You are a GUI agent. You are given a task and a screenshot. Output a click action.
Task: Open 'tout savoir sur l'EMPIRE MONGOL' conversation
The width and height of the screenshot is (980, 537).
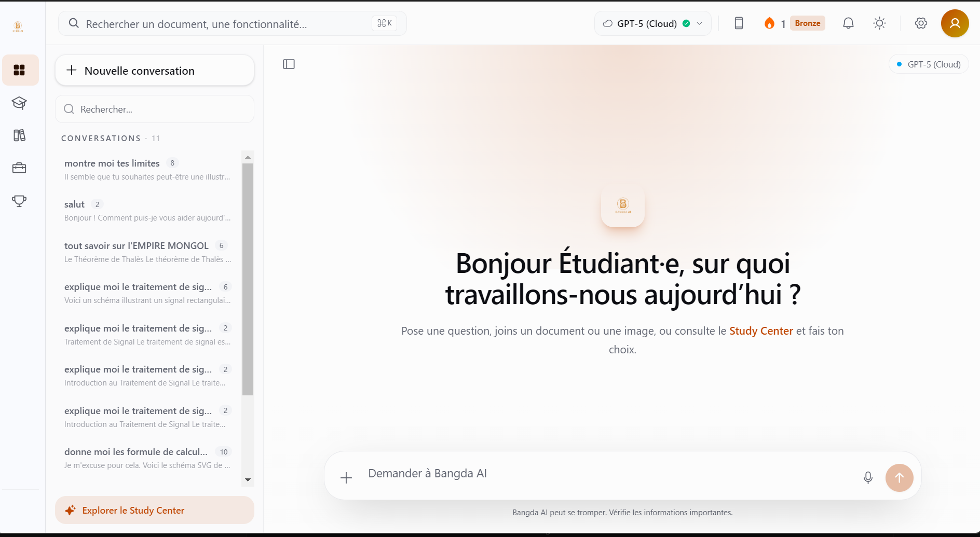(x=147, y=252)
